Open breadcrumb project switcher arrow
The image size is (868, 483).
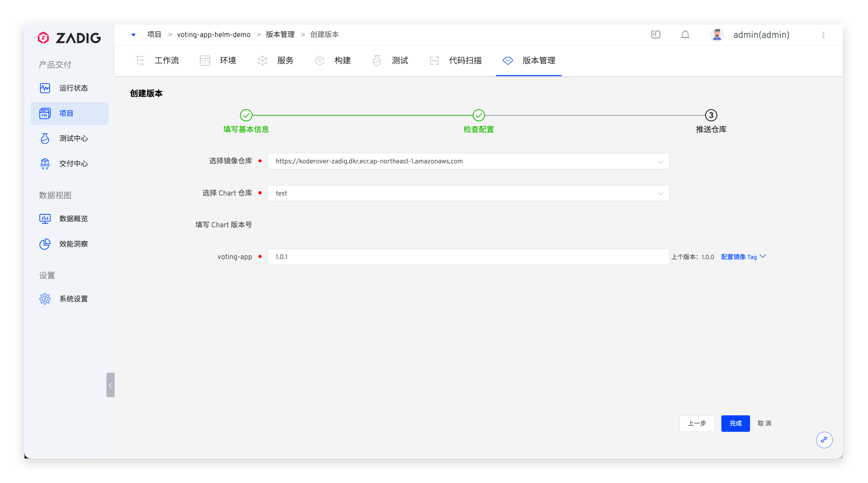pos(133,35)
